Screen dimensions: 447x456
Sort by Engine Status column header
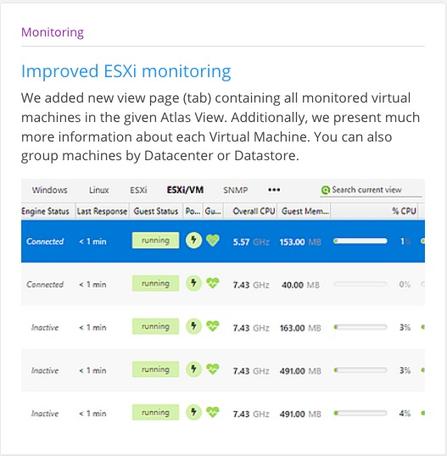(x=45, y=211)
